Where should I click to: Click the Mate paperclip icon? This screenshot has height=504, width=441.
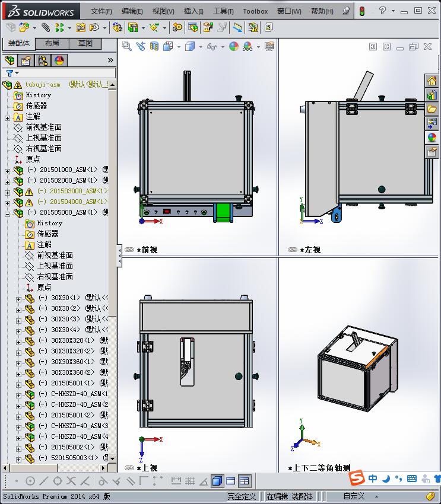tap(46, 28)
